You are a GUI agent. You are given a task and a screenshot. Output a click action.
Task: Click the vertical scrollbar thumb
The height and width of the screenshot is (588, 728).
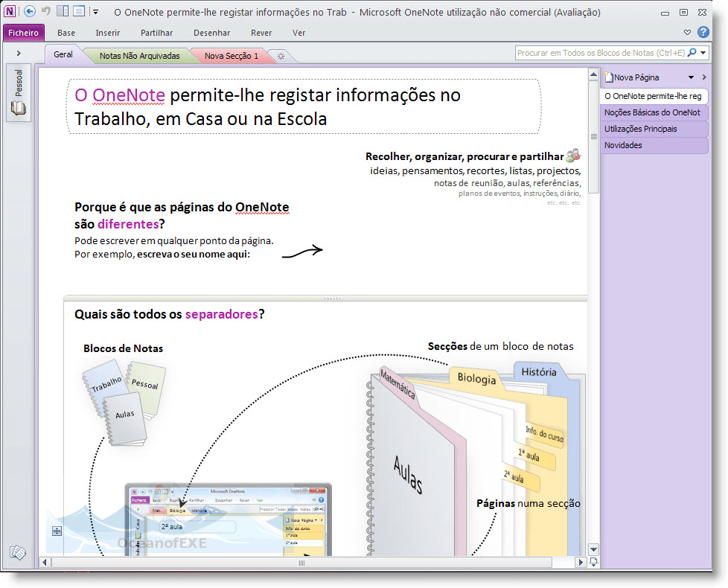pos(593,137)
